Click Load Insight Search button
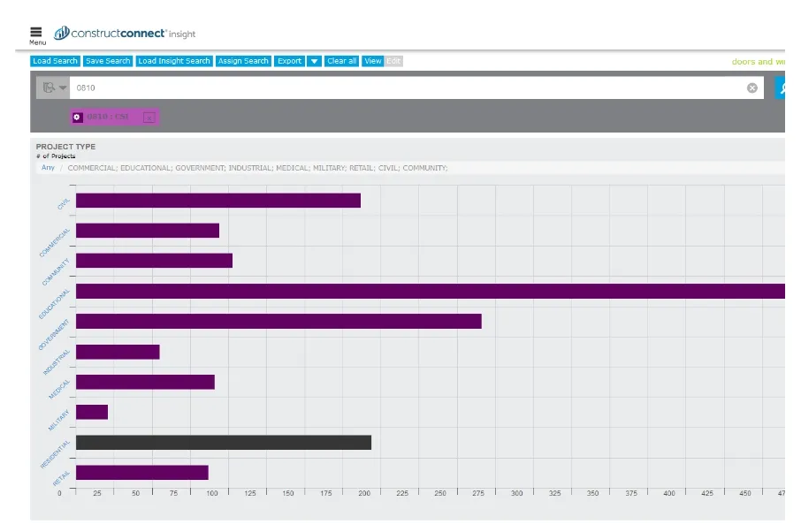Viewport: 801px width, 532px height. tap(174, 61)
